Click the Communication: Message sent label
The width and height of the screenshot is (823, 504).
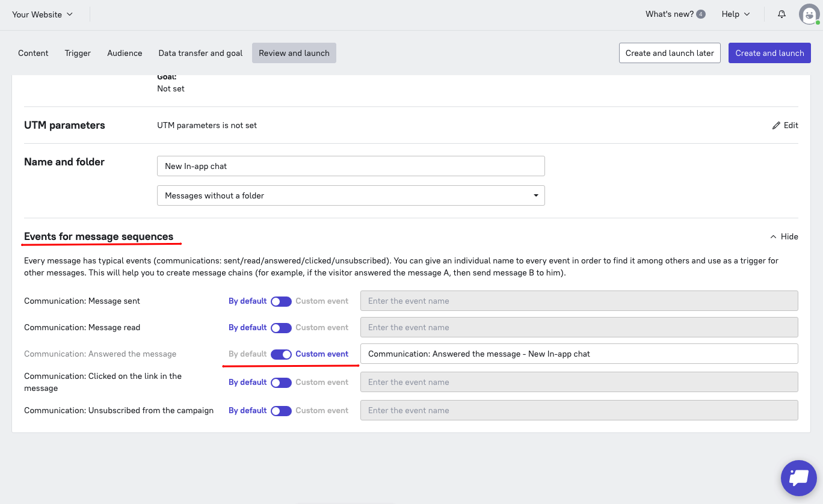[x=82, y=301]
